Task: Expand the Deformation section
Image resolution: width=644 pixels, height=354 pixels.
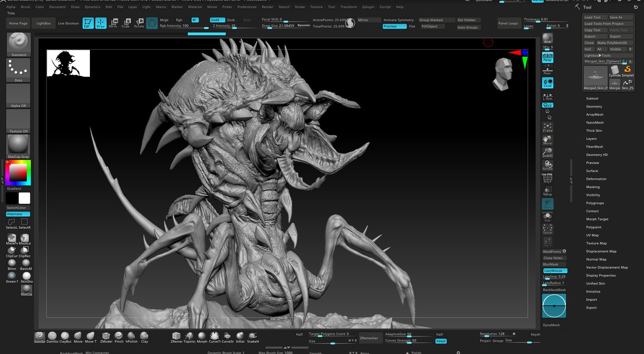Action: pos(596,179)
